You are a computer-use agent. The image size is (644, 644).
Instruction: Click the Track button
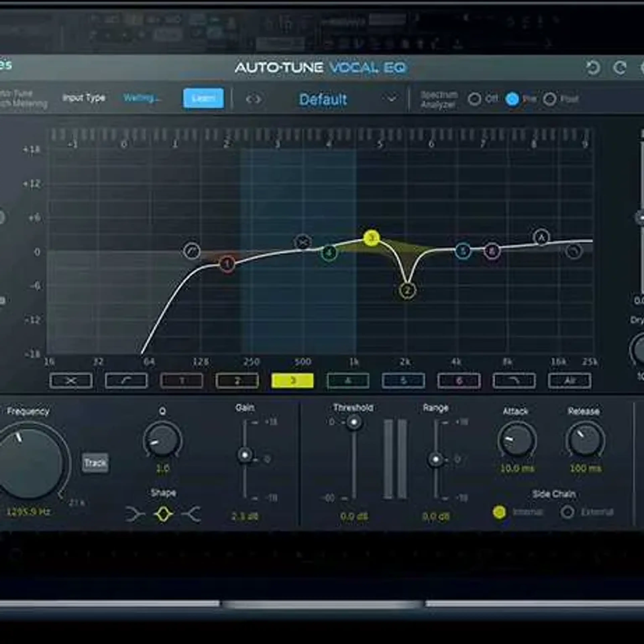[95, 463]
